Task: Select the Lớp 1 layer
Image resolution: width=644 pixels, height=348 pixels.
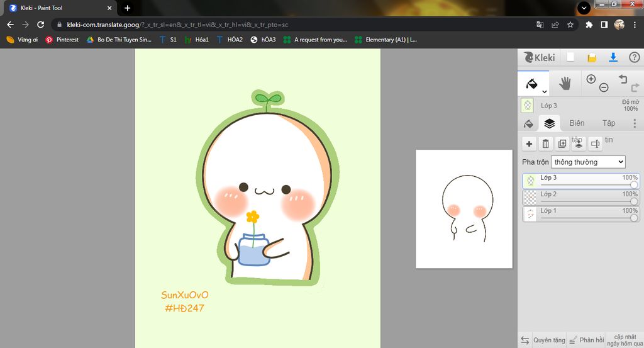Action: 581,214
